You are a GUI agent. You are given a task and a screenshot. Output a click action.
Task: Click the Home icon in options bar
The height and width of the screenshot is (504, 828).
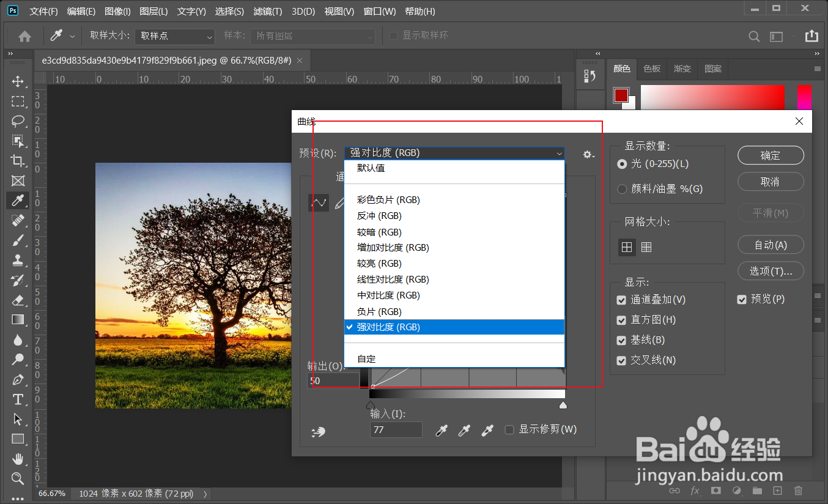click(24, 36)
